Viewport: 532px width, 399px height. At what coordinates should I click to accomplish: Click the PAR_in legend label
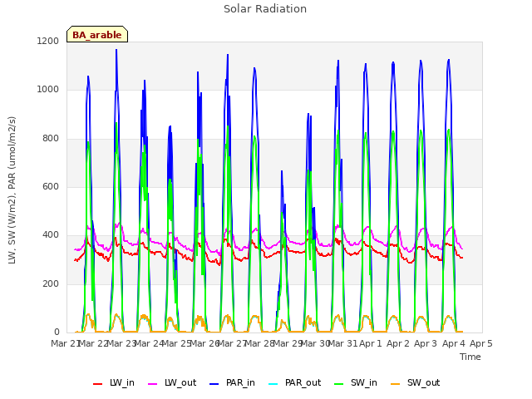click(240, 382)
